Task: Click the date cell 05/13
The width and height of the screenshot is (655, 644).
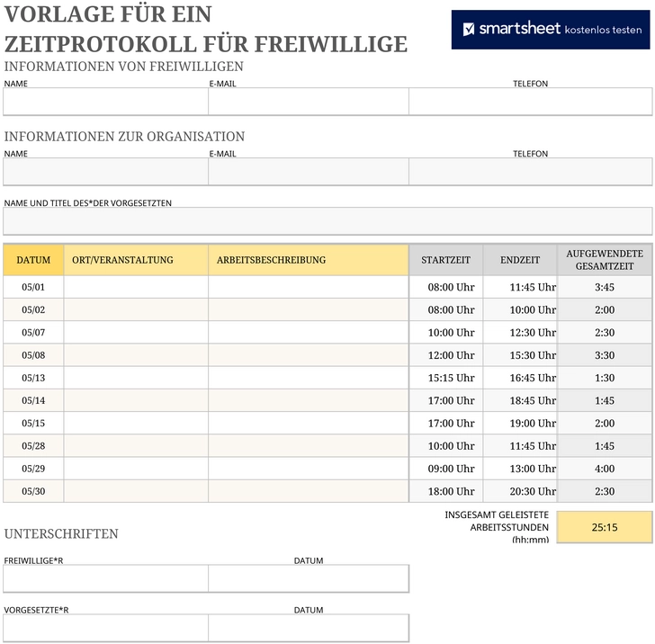Action: [x=33, y=378]
